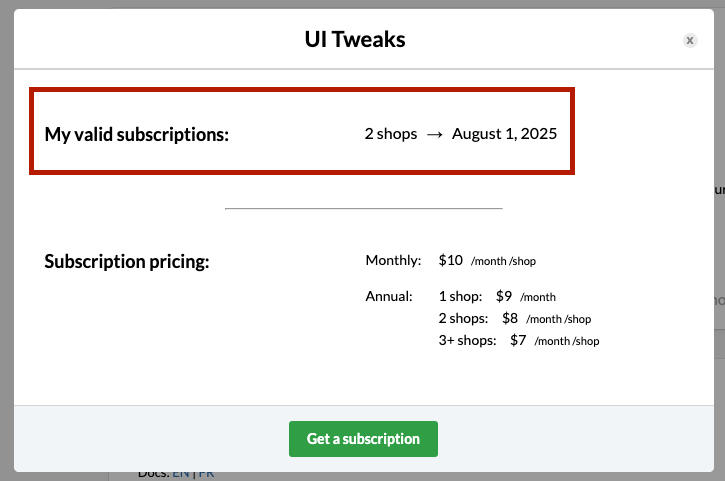This screenshot has width=725, height=481.
Task: Click the Get a subscription button
Action: (363, 439)
